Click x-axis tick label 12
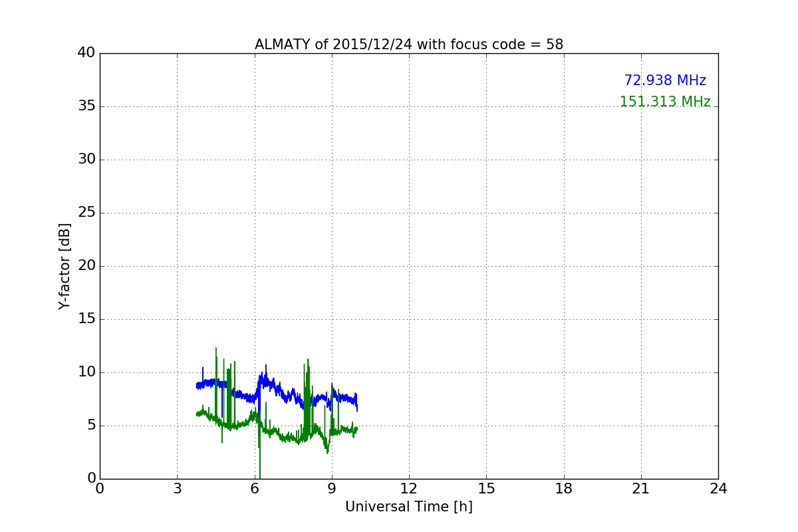The width and height of the screenshot is (798, 532). pyautogui.click(x=409, y=489)
